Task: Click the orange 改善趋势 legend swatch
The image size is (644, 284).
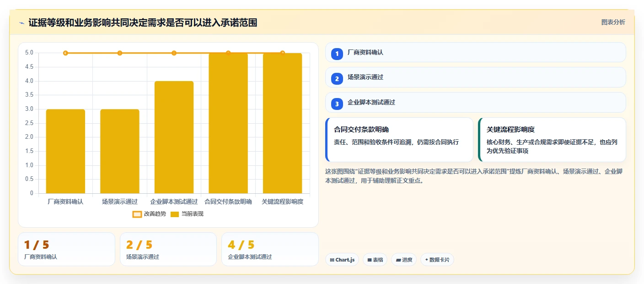Action: (x=137, y=214)
